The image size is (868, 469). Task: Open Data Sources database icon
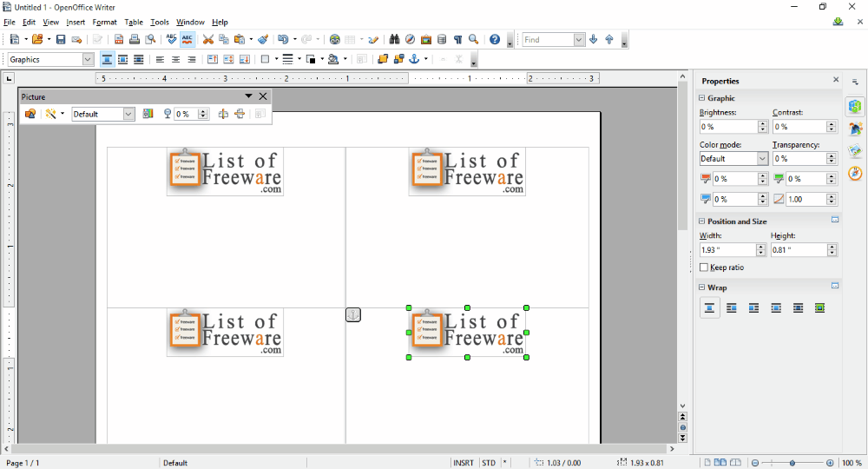[x=442, y=39]
